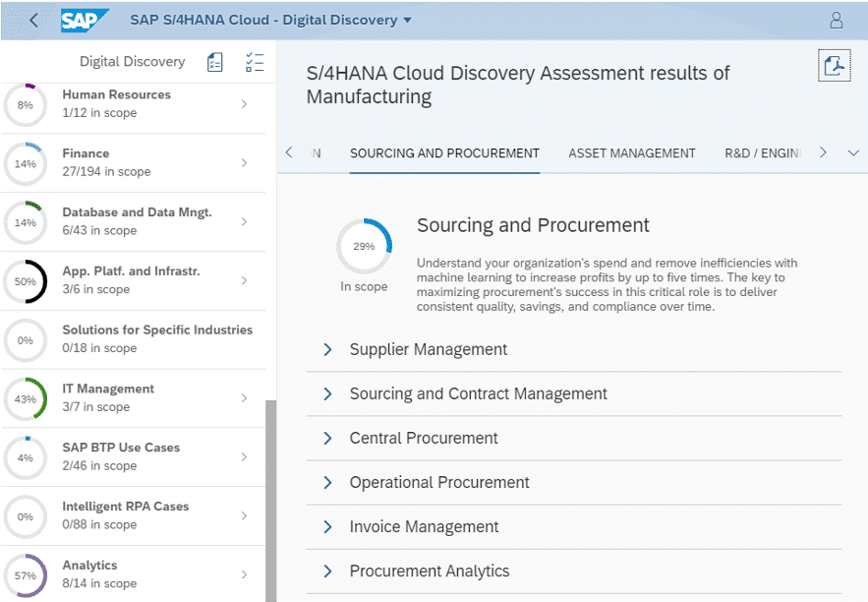Click the Intelligent RPA Cases arrow
This screenshot has width=868, height=602.
(244, 515)
